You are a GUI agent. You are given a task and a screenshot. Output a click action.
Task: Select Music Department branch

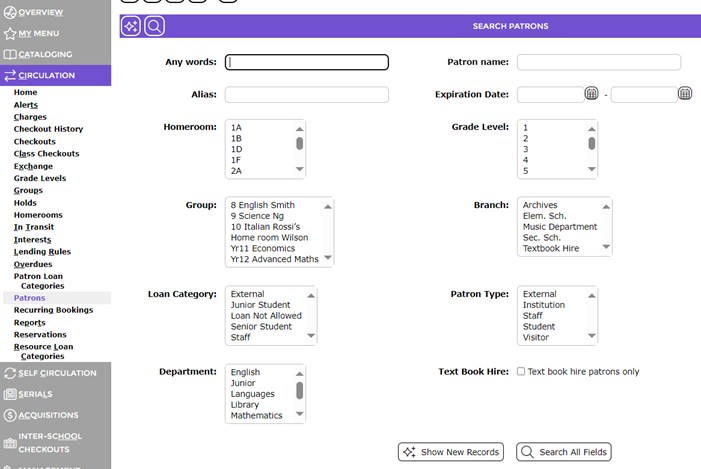(x=560, y=227)
